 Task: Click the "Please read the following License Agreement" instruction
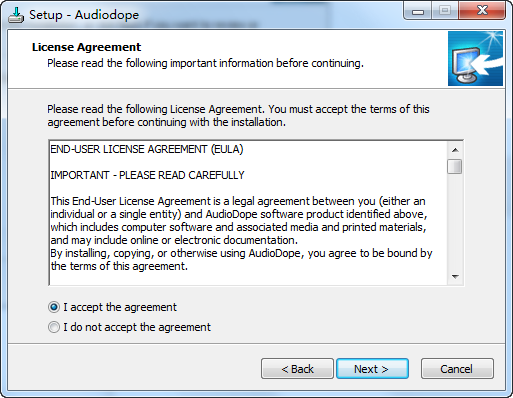click(x=238, y=116)
